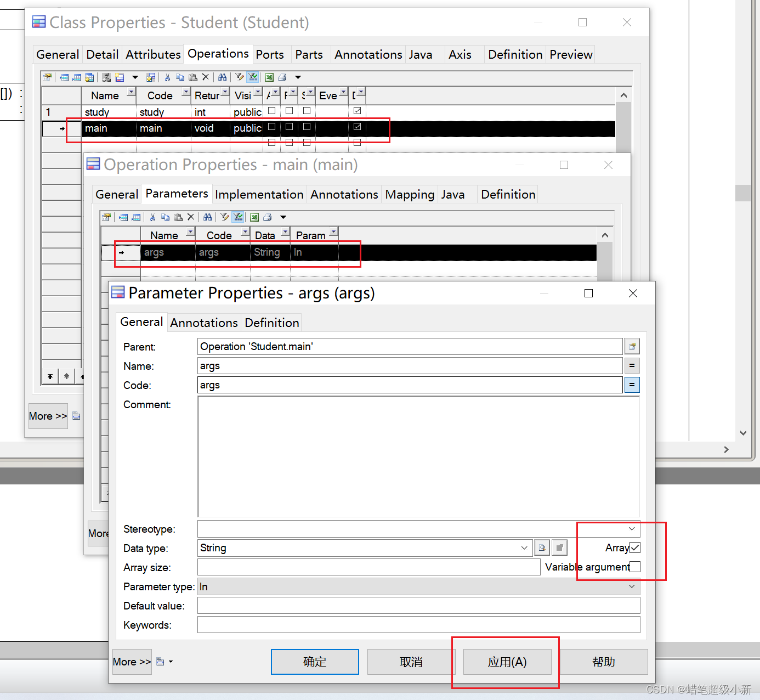760x700 pixels.
Task: Open the Stereotype dropdown
Action: 631,529
